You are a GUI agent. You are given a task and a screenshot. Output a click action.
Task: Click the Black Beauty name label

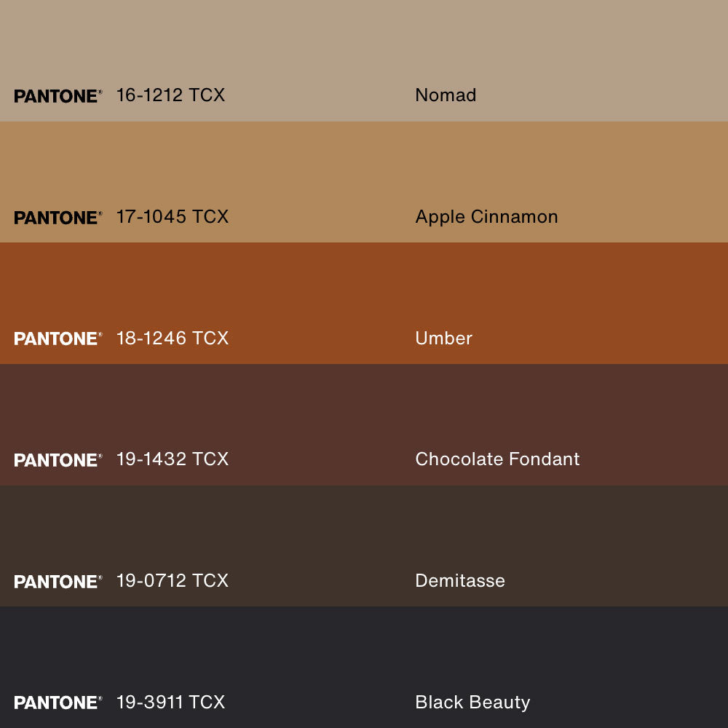472,703
